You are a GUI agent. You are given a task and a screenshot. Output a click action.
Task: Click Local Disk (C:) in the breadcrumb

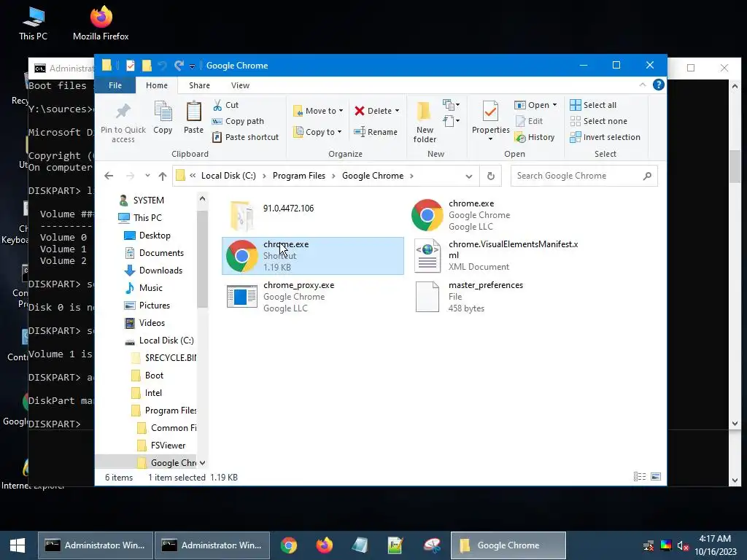point(228,176)
